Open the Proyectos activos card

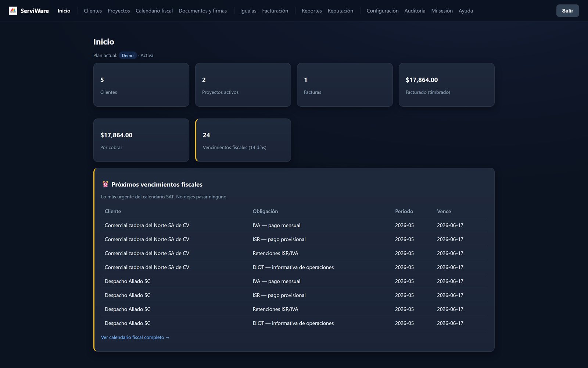coord(243,85)
